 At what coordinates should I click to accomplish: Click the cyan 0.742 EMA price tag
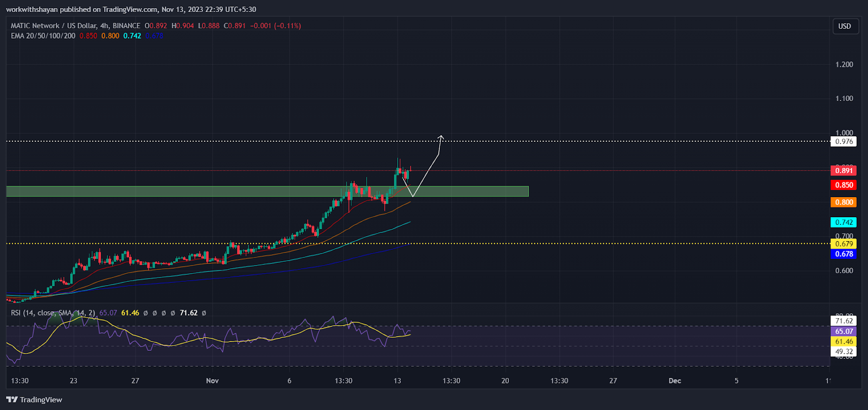[x=844, y=222]
